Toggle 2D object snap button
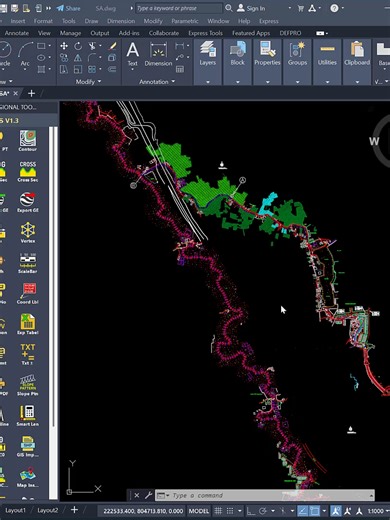The image size is (390, 520). pos(314,511)
